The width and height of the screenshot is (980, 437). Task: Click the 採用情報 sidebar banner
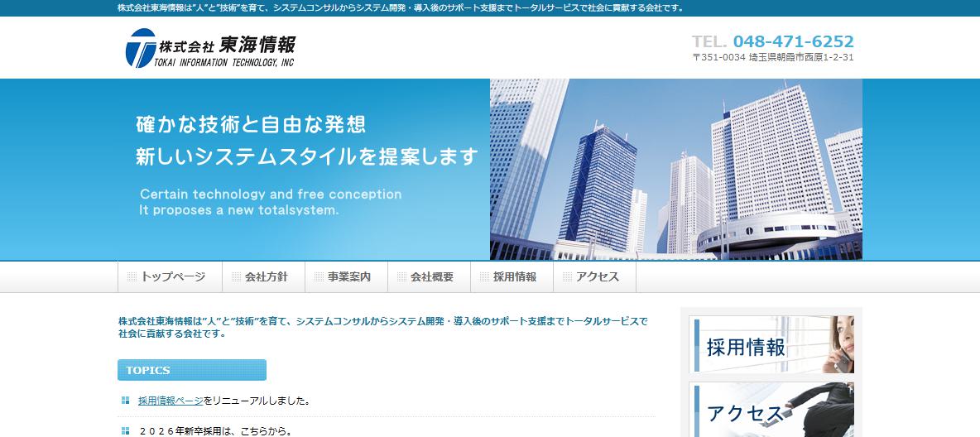[771, 344]
